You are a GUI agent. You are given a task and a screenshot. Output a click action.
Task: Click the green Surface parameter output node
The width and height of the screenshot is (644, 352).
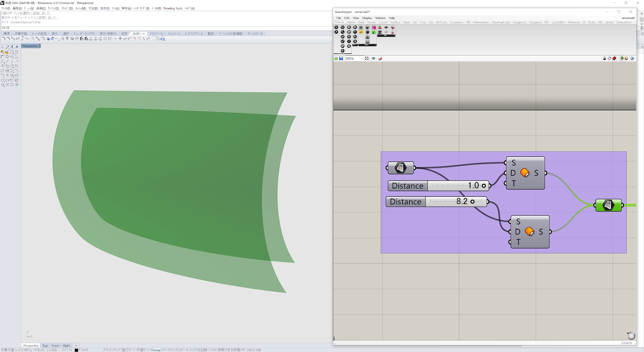click(x=608, y=205)
